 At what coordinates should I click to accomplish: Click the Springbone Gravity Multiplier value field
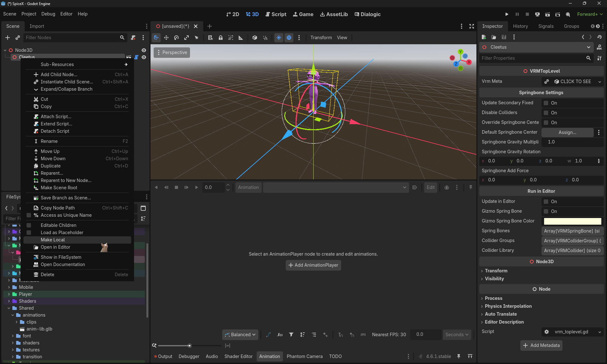coord(572,142)
